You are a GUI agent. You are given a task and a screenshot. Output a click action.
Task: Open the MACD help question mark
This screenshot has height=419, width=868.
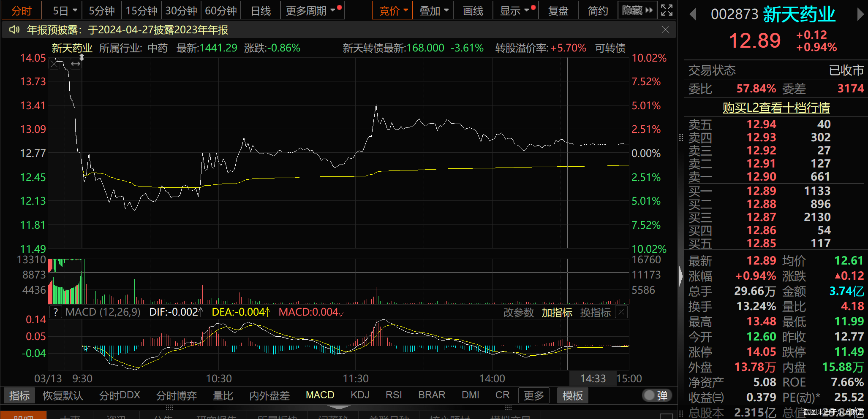tap(55, 312)
